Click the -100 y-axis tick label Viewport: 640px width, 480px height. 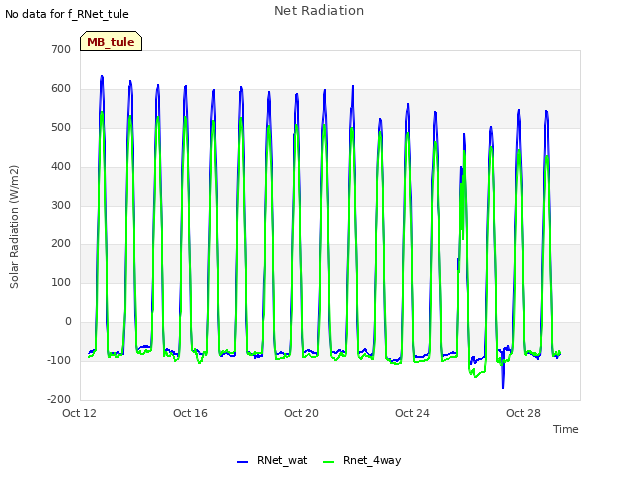coord(59,360)
